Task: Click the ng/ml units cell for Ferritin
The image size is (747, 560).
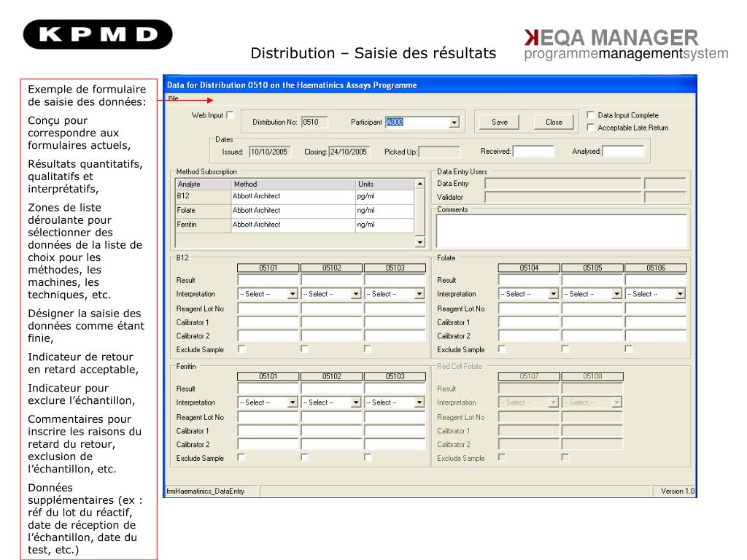Action: 384,225
